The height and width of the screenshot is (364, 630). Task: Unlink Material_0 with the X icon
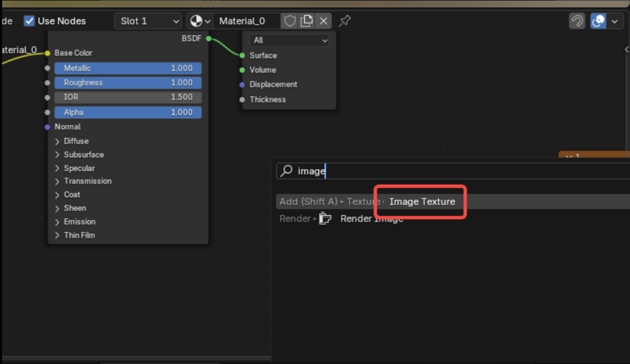pyautogui.click(x=324, y=21)
